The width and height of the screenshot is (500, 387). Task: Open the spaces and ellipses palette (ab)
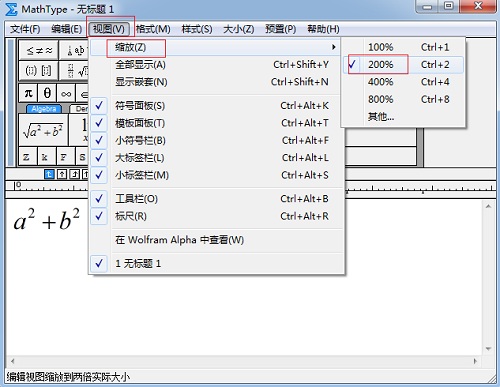pyautogui.click(x=74, y=50)
